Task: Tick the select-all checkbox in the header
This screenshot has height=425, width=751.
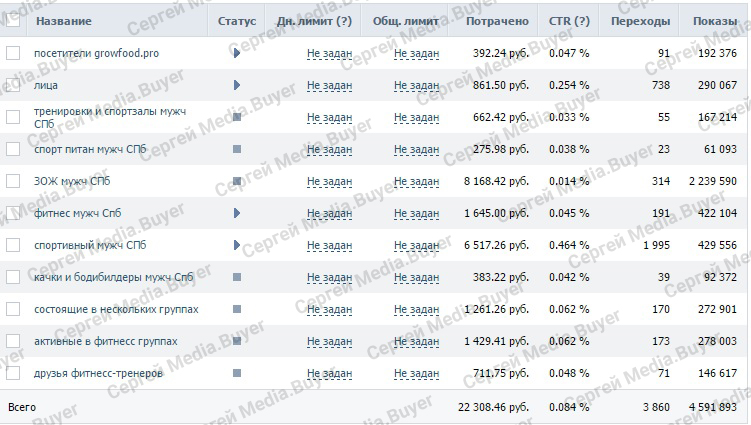Action: tap(13, 20)
